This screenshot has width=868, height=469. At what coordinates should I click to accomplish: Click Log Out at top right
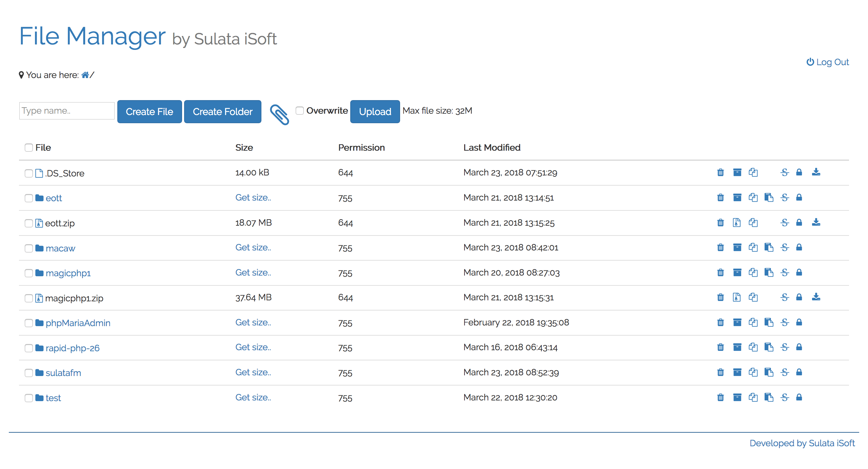827,62
